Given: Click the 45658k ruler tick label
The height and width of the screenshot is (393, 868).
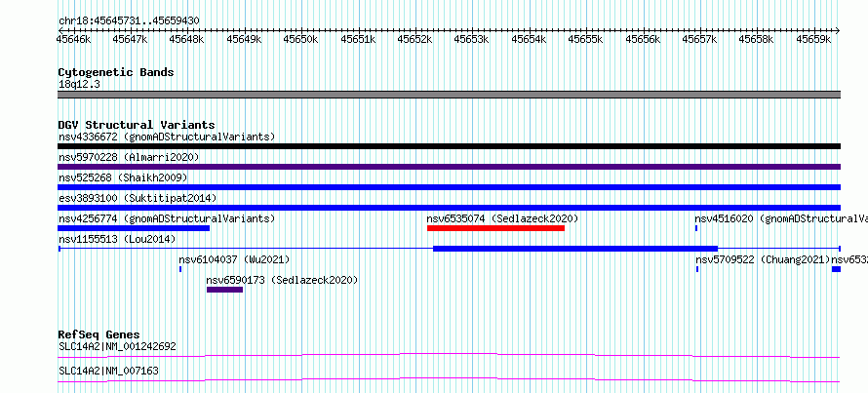Looking at the screenshot, I should click(756, 39).
